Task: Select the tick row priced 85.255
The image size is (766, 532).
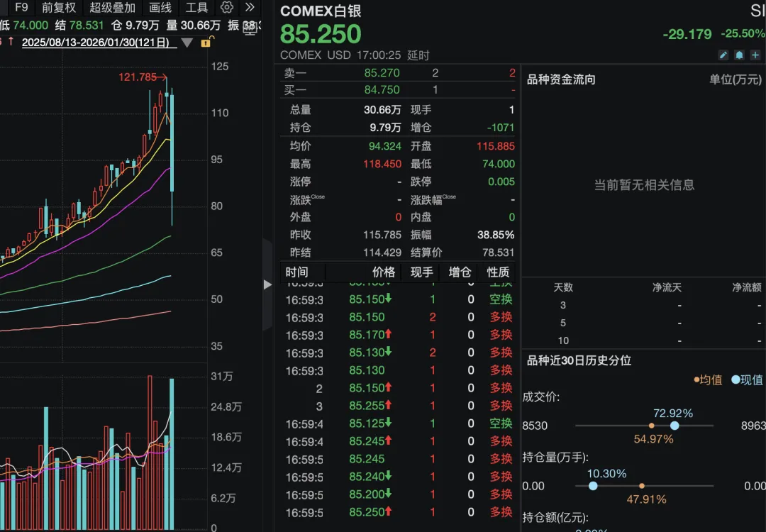Action: [399, 406]
